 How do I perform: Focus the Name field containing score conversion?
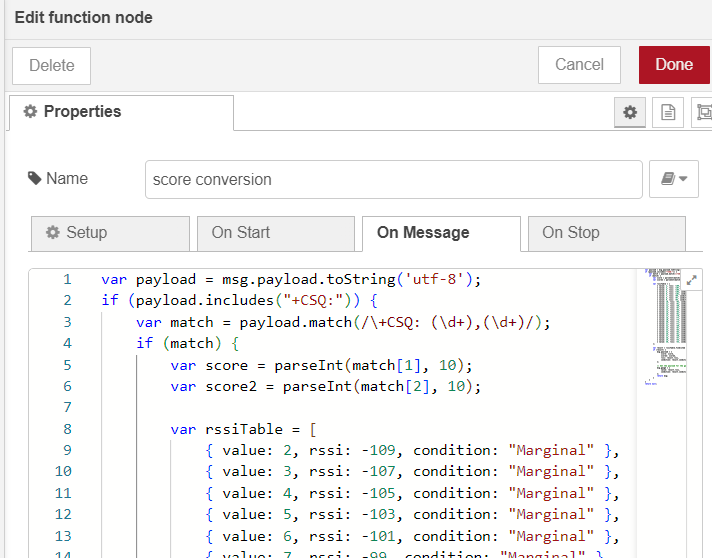coord(393,180)
